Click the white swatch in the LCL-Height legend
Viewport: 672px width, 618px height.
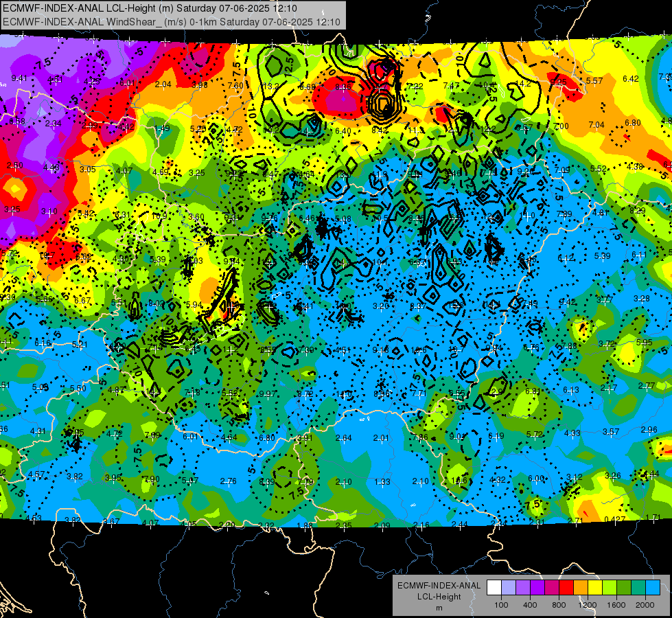494,587
